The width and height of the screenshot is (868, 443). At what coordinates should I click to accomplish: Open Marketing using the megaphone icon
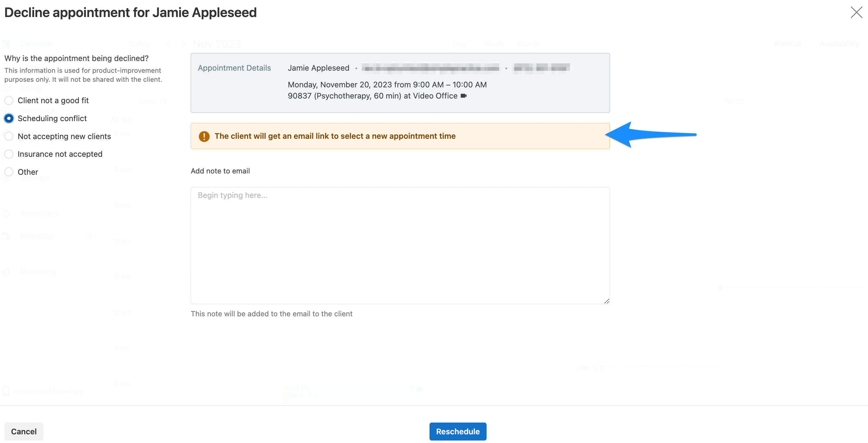(6, 271)
